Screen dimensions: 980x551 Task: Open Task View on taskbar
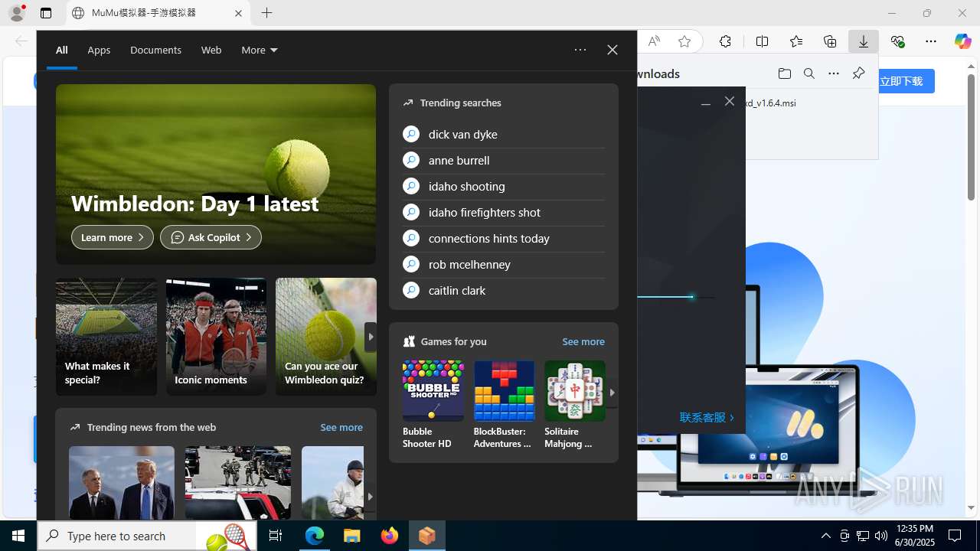[x=276, y=536]
